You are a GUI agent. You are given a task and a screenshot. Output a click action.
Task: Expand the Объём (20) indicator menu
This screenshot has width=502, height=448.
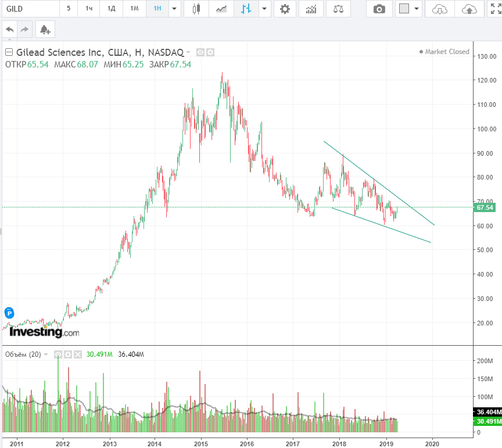point(46,354)
